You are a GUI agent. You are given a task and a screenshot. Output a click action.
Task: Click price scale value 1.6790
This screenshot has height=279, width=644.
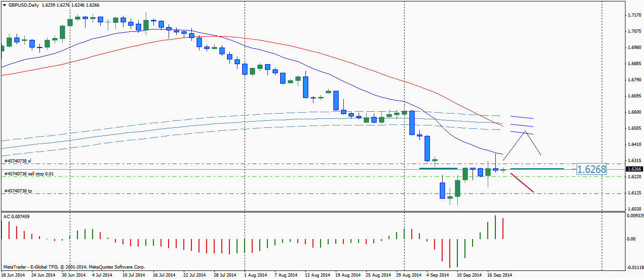635,80
